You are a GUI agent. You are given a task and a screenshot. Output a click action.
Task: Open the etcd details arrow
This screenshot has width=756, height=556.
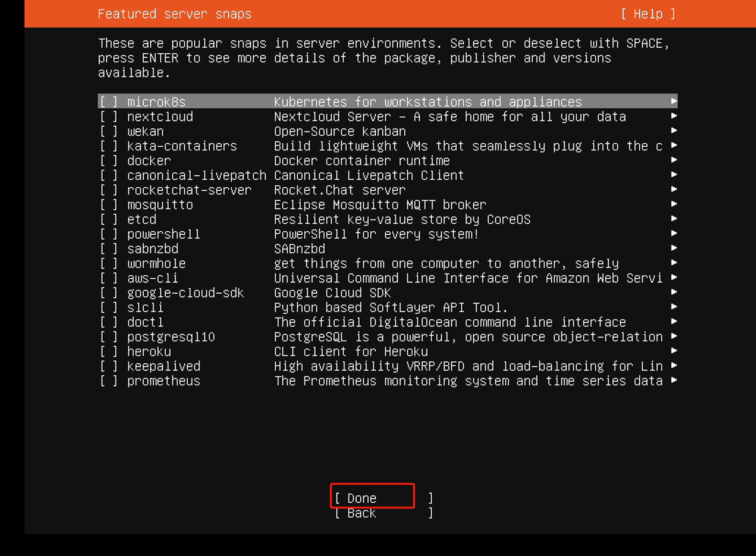coord(673,218)
